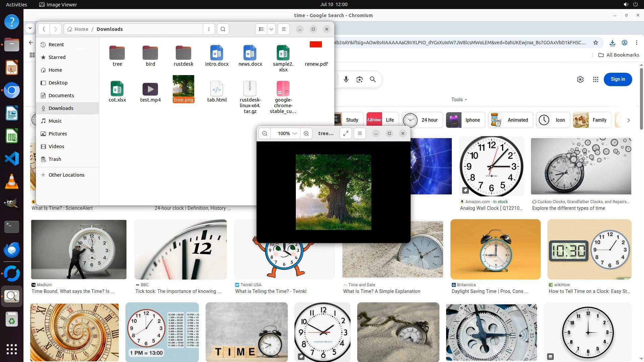Toggle the file manager list view
Screen dimensions: 644x362
click(x=261, y=29)
